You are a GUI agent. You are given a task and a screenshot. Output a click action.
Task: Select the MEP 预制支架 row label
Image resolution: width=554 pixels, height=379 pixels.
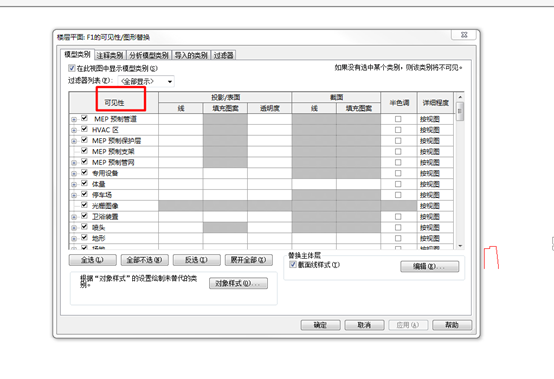(113, 152)
